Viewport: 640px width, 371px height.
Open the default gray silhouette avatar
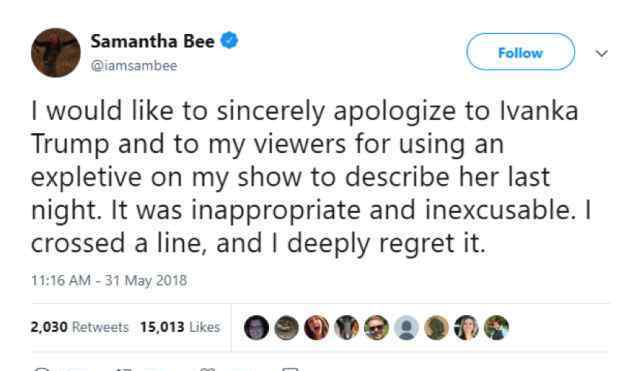pos(406,328)
